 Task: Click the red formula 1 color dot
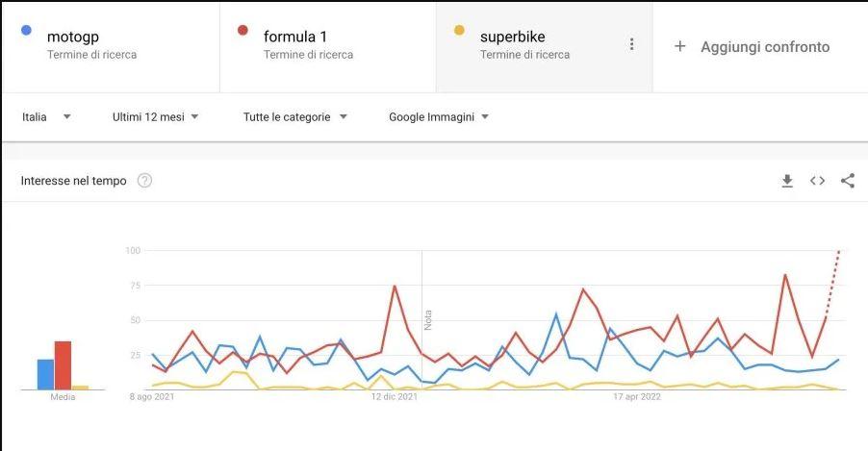coord(243,31)
